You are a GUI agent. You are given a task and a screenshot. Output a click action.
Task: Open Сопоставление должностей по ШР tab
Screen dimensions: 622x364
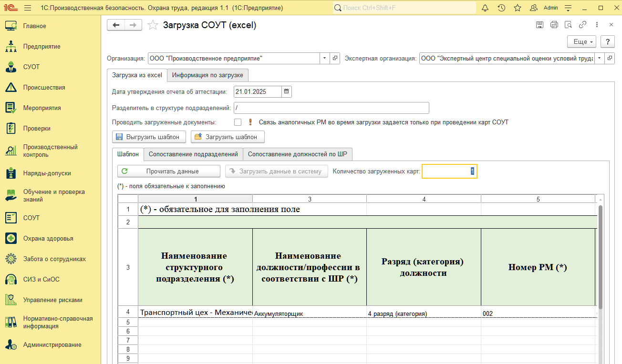click(x=298, y=154)
